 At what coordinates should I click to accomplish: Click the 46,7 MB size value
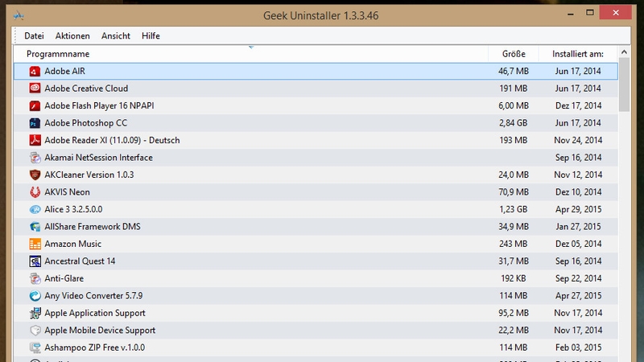[514, 71]
